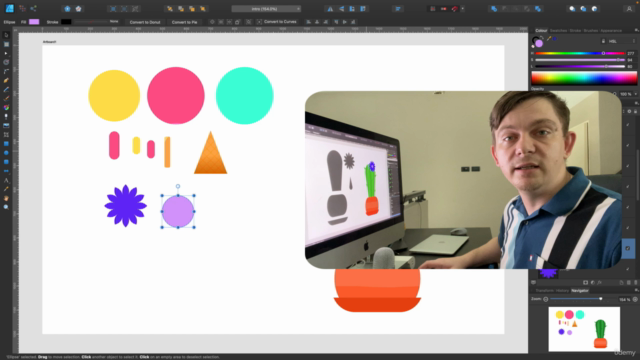Switch to the Transform tab

tap(544, 291)
